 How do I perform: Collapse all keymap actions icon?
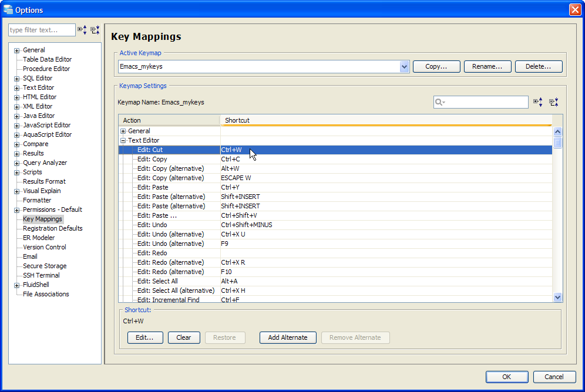[554, 102]
